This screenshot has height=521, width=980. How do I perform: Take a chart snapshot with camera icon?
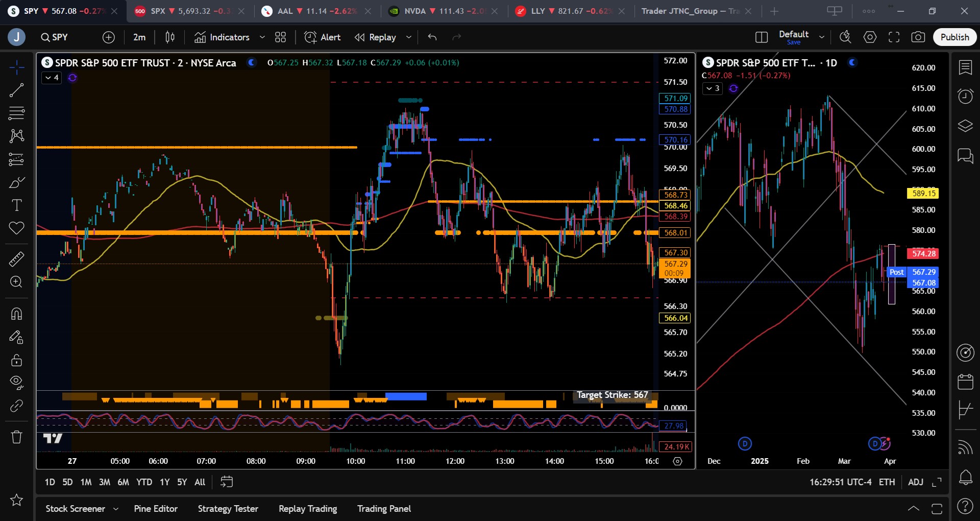[x=918, y=37]
